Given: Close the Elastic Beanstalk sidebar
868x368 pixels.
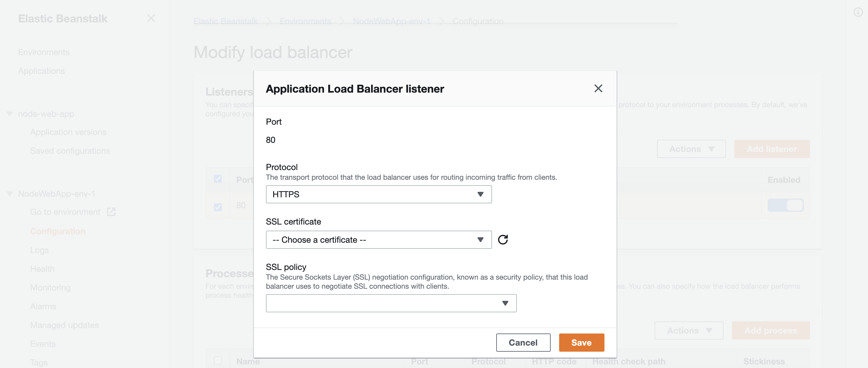Looking at the screenshot, I should pos(151,18).
